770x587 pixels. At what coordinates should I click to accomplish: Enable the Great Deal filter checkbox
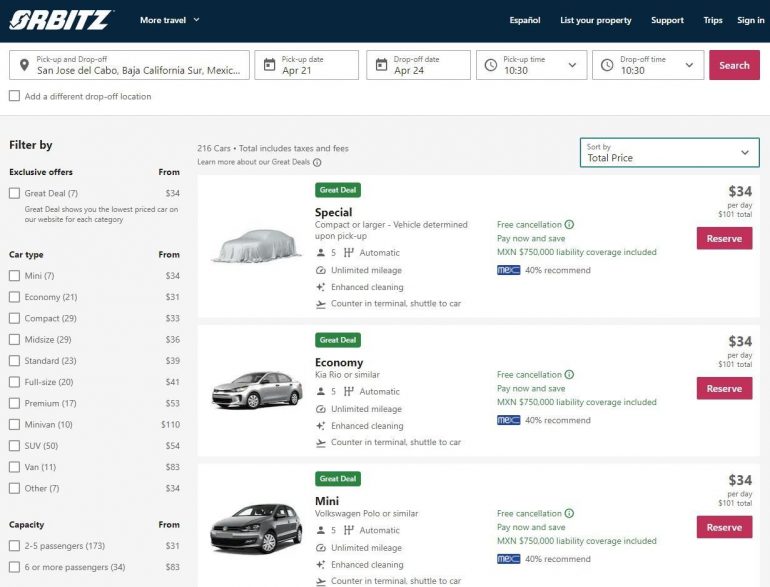pyautogui.click(x=14, y=193)
